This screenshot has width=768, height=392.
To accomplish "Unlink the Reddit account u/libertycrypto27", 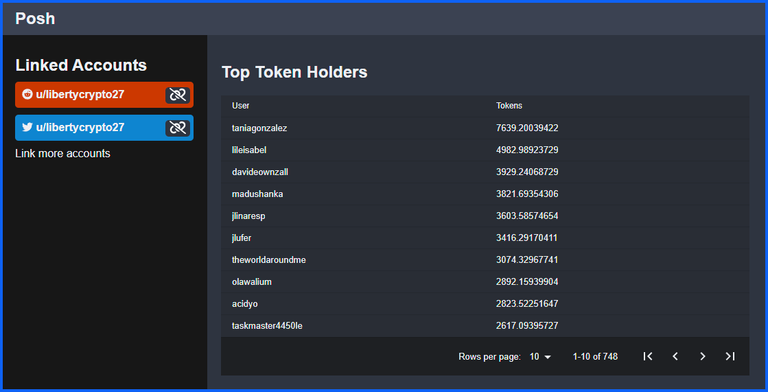I will click(x=177, y=95).
